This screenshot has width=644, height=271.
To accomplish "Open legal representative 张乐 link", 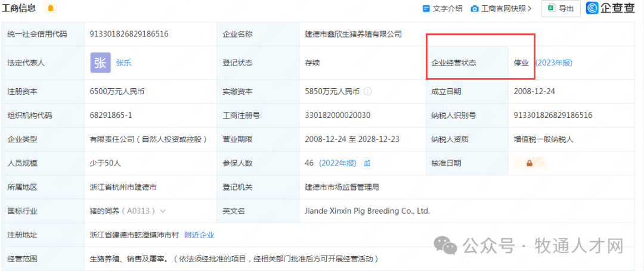I will [x=123, y=63].
